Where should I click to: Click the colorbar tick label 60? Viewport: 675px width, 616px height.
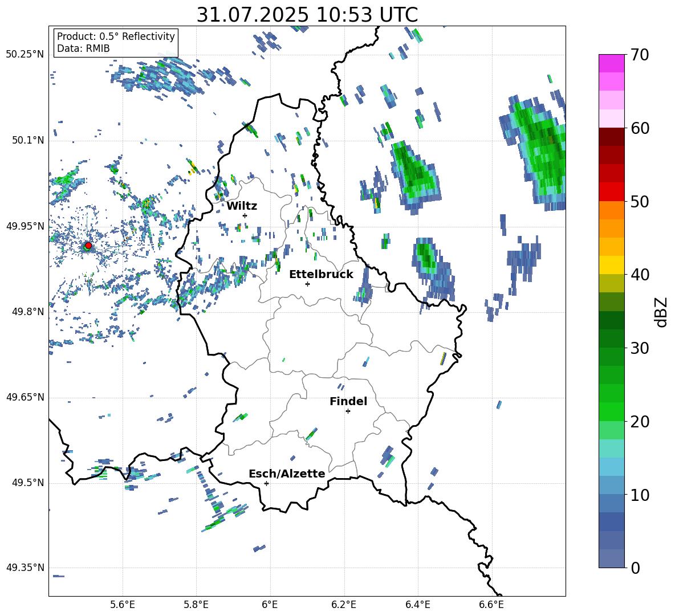[640, 128]
